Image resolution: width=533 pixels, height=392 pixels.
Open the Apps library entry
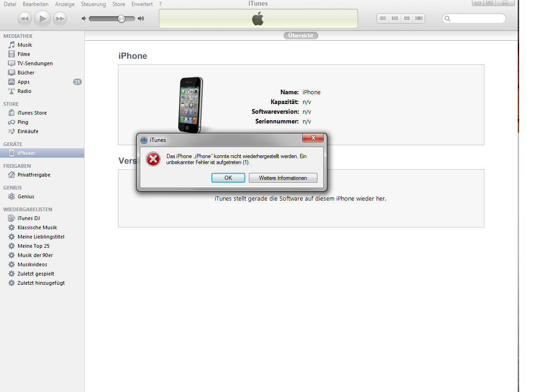click(23, 82)
